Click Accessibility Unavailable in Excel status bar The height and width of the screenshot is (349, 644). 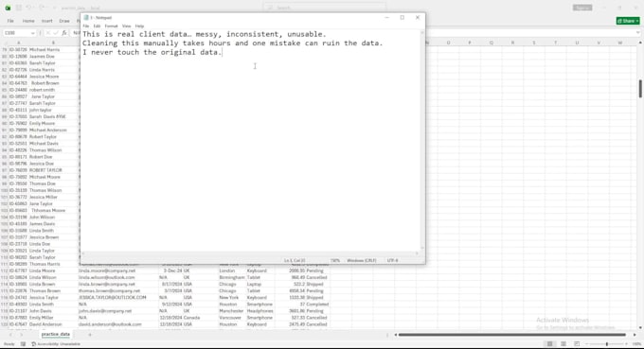pos(56,344)
